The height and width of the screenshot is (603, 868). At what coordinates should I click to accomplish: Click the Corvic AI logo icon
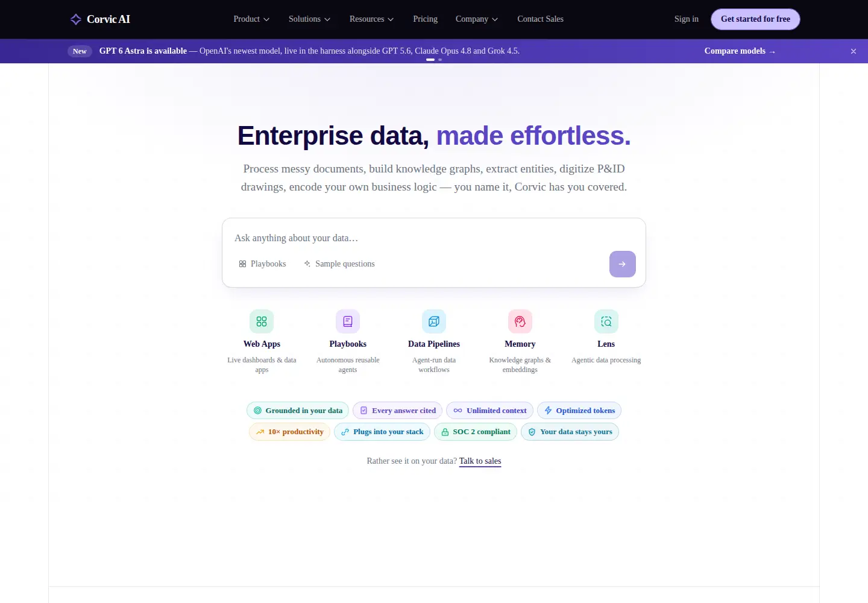pyautogui.click(x=76, y=19)
